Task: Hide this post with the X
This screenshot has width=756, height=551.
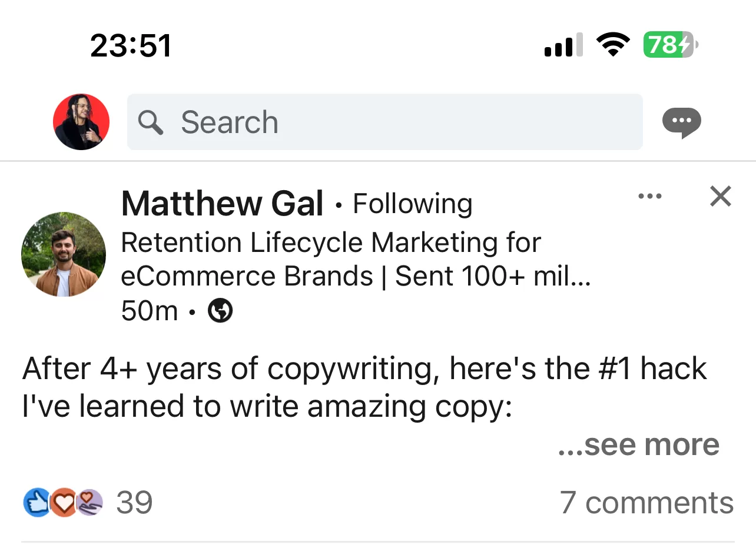Action: [x=720, y=197]
